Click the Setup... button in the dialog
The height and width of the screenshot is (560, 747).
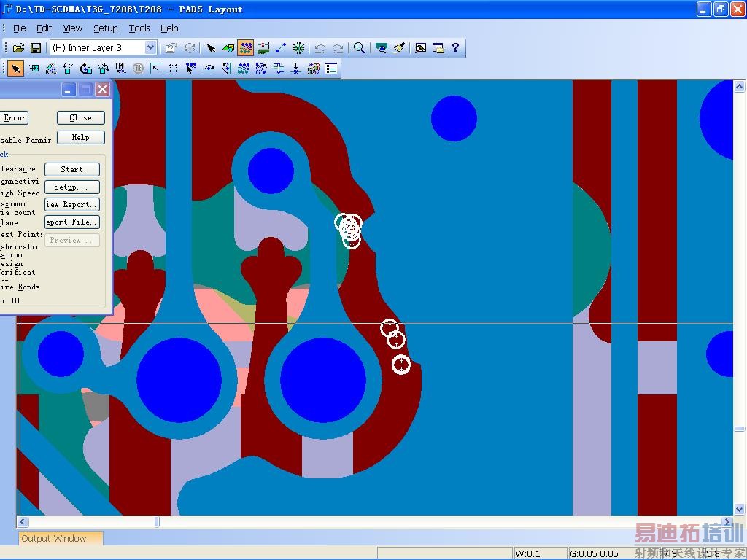tap(71, 187)
